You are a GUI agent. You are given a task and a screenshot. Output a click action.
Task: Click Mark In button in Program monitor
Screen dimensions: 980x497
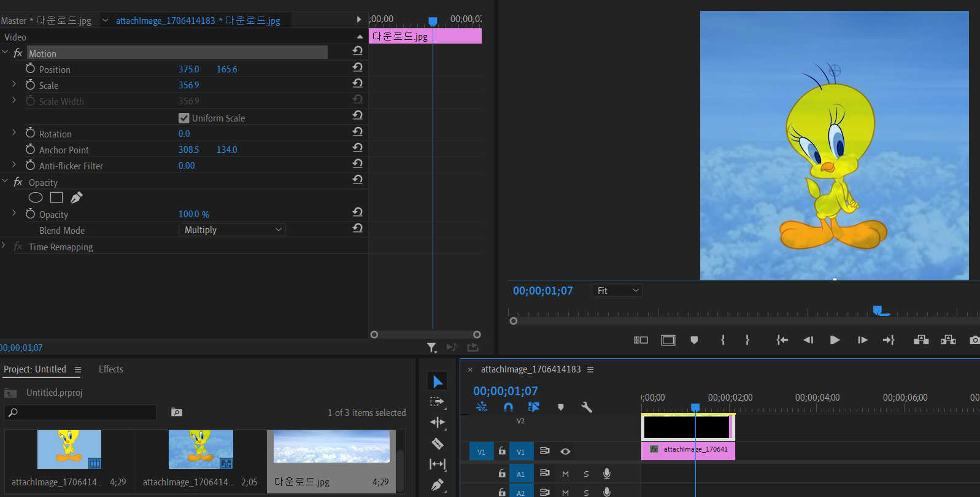coord(723,340)
